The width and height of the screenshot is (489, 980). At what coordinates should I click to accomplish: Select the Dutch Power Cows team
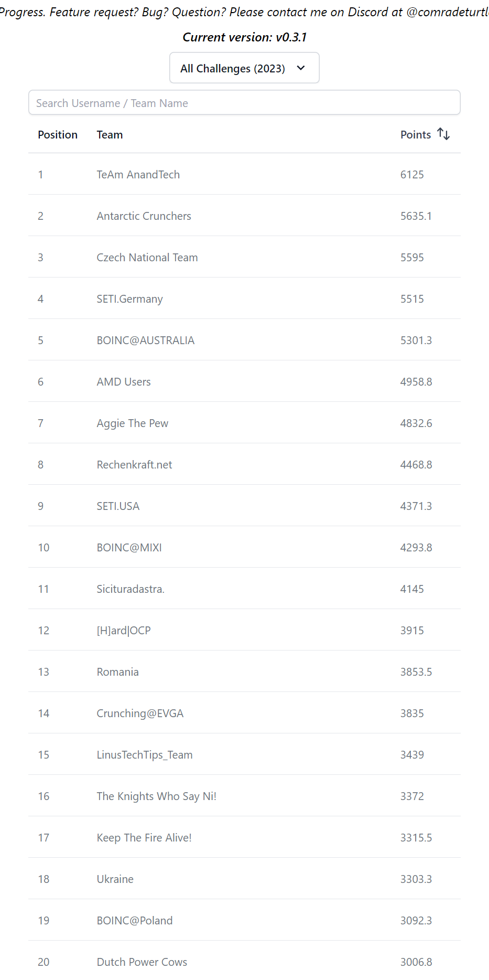coord(142,962)
